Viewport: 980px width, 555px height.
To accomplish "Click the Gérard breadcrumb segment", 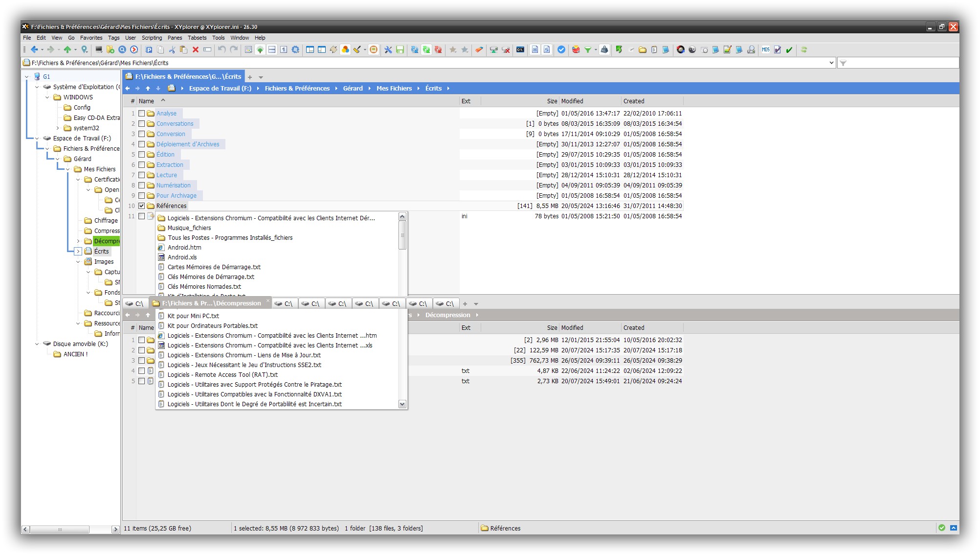I will [x=353, y=89].
